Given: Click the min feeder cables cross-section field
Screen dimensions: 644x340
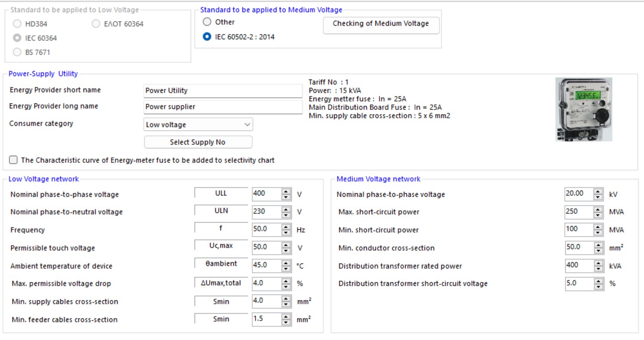Looking at the screenshot, I should (x=265, y=320).
